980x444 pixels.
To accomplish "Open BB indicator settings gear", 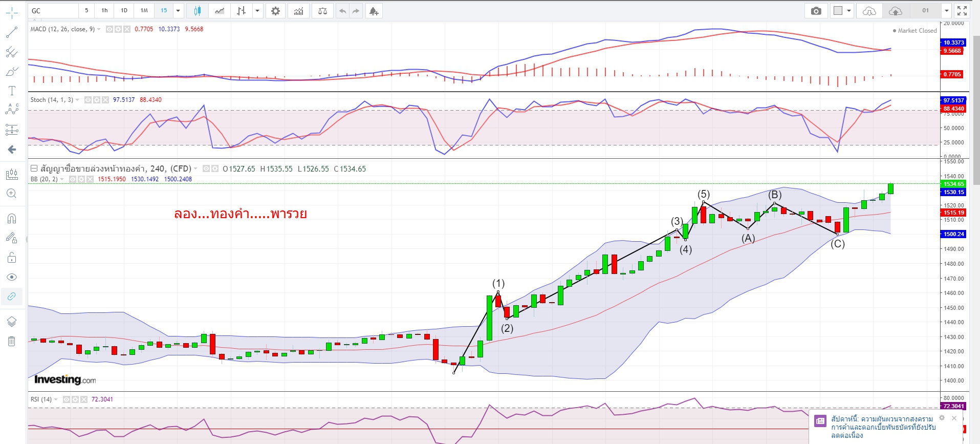I will point(81,179).
